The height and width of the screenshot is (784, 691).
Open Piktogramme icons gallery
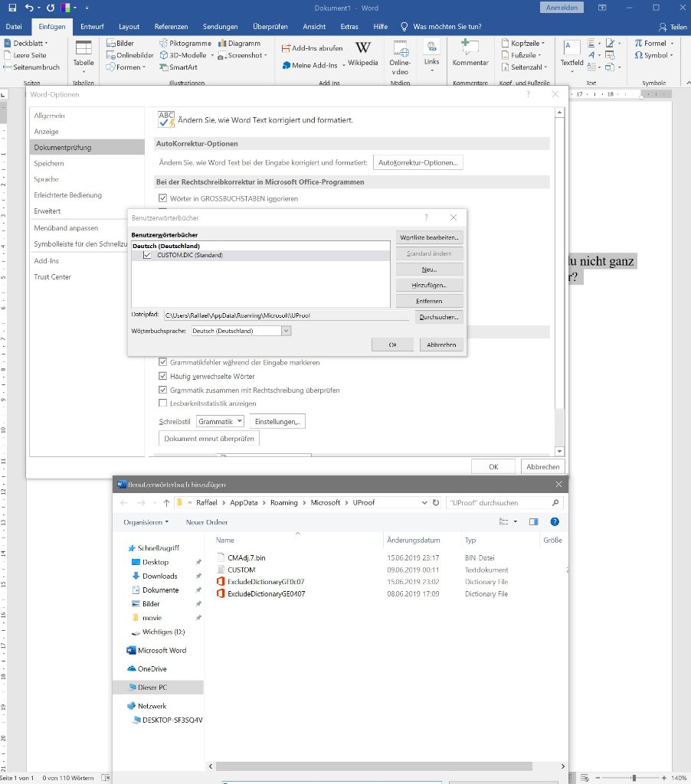click(185, 44)
